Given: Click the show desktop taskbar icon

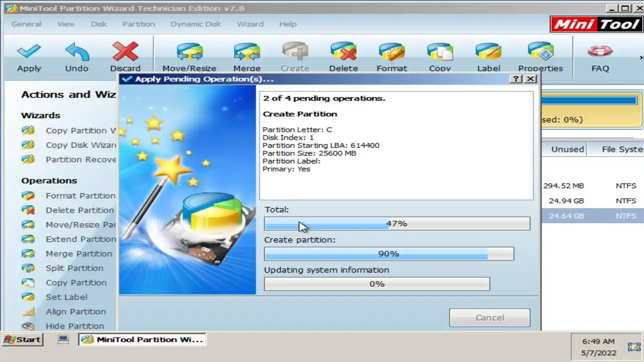Looking at the screenshot, I should click(x=63, y=339).
